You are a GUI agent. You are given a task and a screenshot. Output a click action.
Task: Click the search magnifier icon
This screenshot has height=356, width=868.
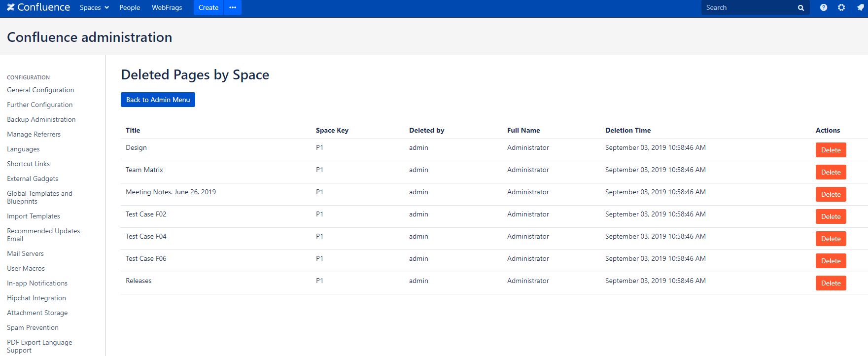pyautogui.click(x=801, y=8)
